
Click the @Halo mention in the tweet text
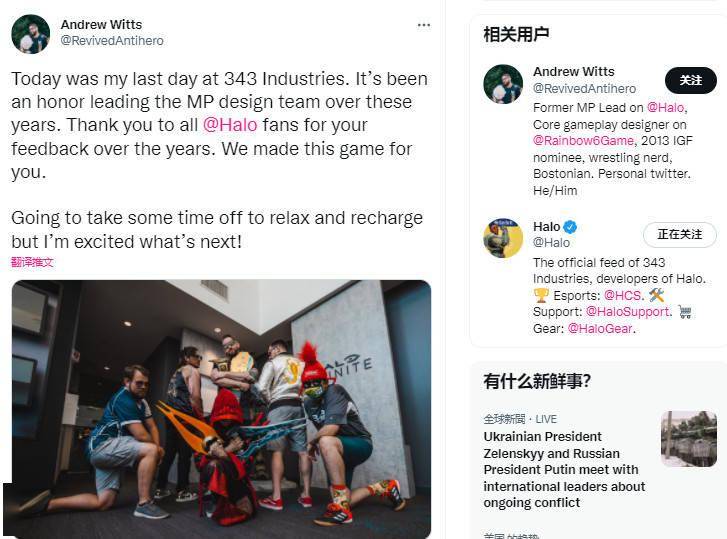point(230,125)
